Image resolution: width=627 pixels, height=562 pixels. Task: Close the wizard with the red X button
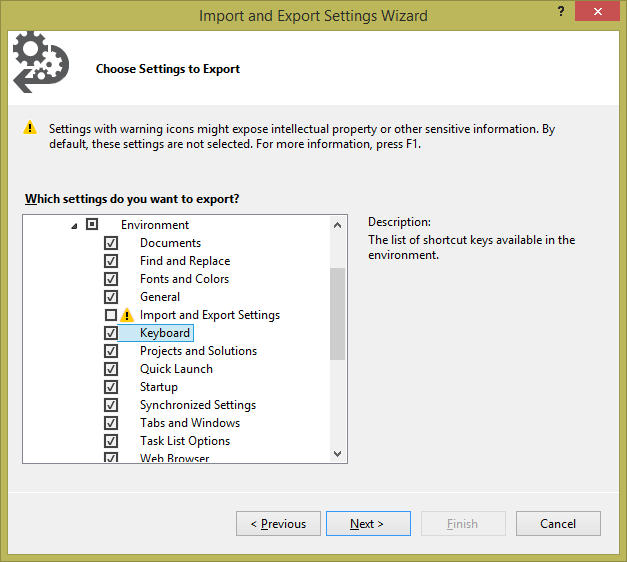tap(596, 12)
